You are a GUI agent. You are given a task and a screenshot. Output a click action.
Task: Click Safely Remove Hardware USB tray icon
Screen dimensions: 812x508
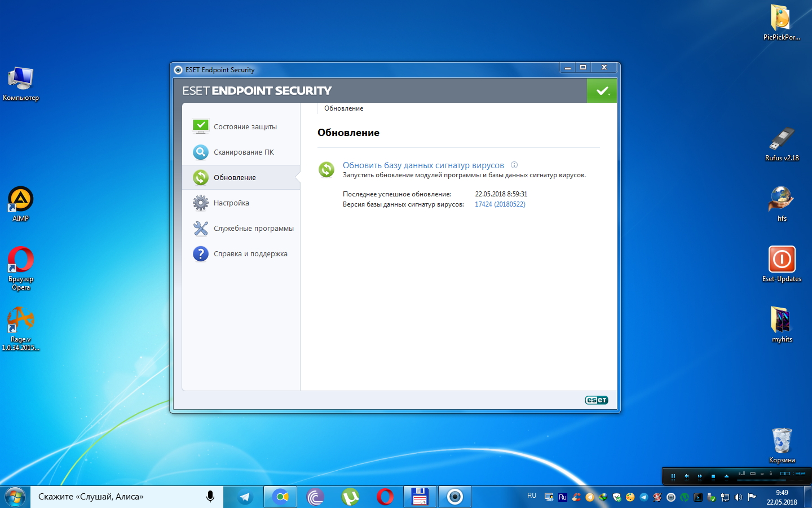(x=712, y=497)
